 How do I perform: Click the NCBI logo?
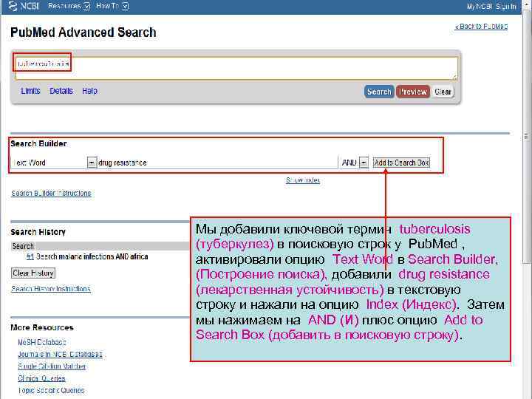coord(24,6)
